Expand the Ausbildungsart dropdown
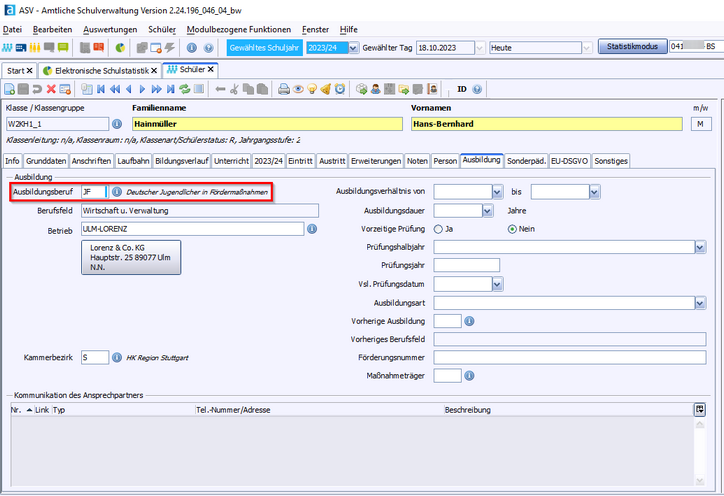 (x=700, y=303)
